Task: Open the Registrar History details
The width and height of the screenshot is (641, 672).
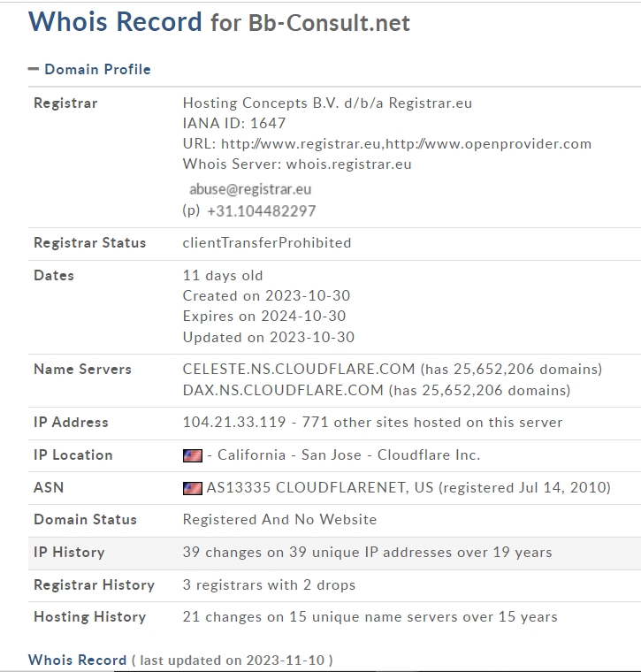Action: 269,585
